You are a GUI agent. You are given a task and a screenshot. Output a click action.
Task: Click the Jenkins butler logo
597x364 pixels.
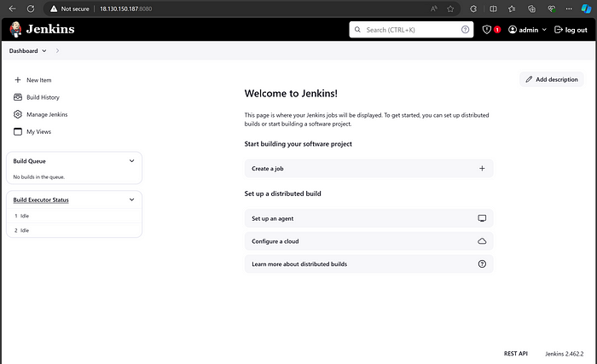tap(15, 29)
